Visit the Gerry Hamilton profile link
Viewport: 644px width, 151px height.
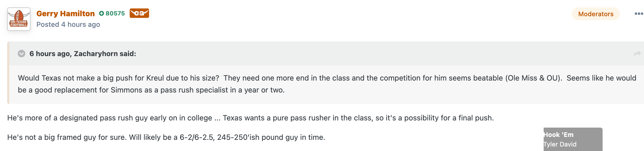tap(66, 14)
